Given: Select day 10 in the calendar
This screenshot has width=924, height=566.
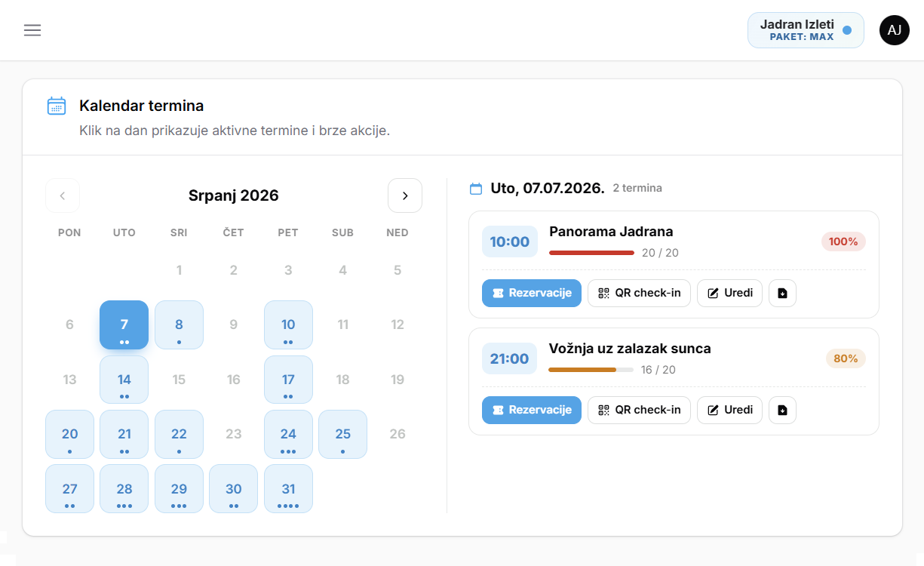Looking at the screenshot, I should point(288,325).
